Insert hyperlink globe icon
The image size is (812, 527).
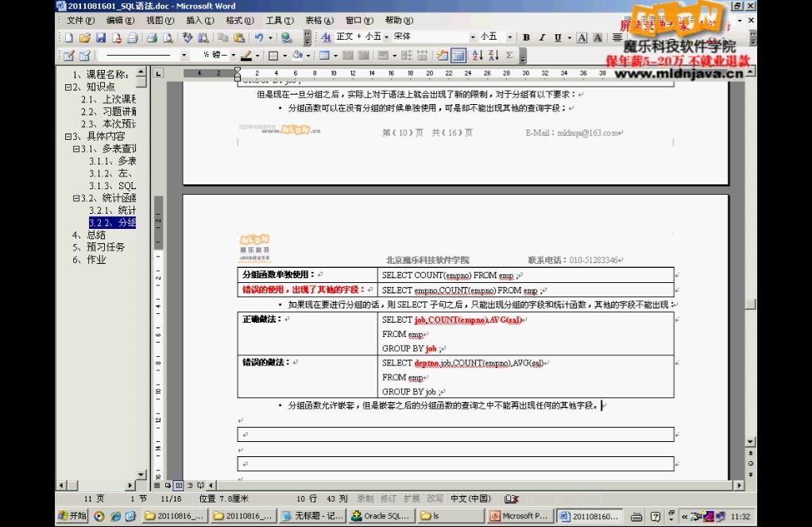pyautogui.click(x=286, y=37)
